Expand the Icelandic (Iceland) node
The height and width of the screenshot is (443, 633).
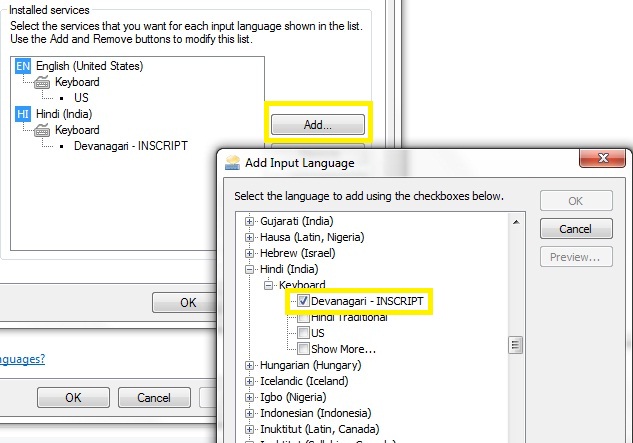tap(249, 381)
